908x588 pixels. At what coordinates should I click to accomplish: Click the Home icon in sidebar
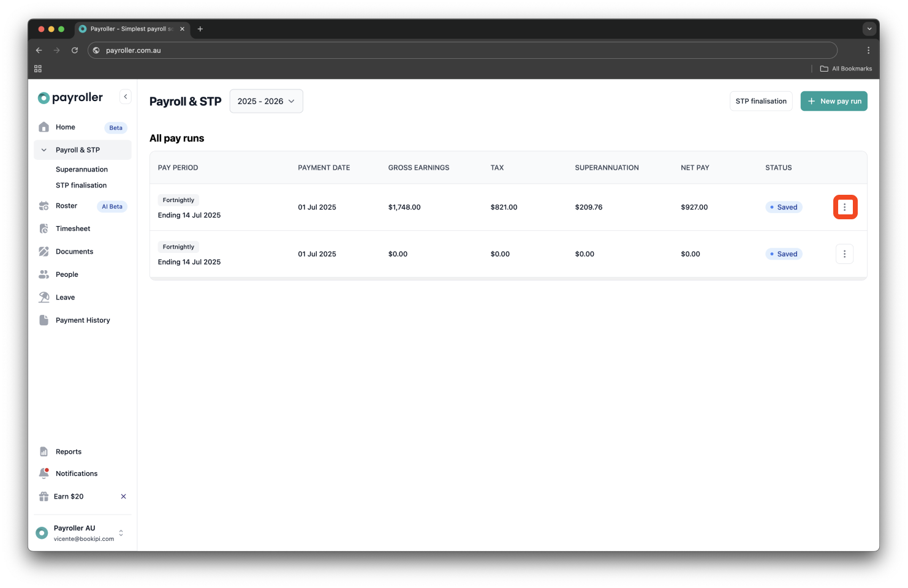44,127
